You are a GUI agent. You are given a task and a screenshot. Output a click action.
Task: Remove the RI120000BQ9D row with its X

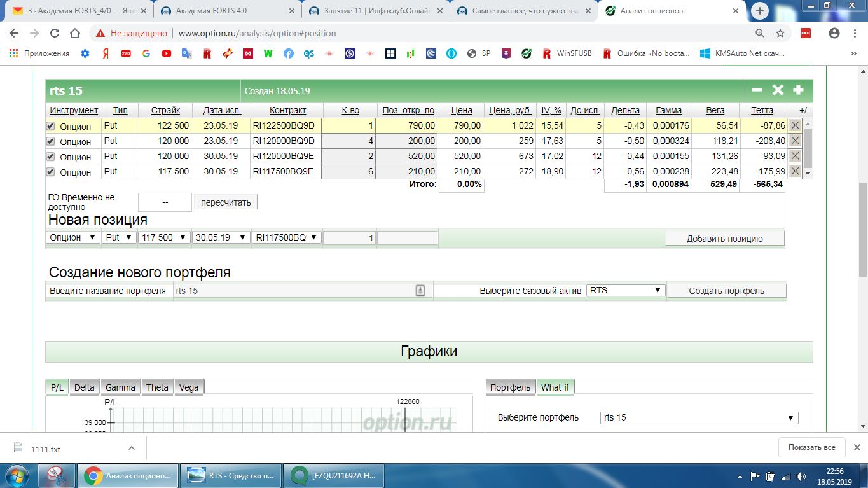click(795, 141)
